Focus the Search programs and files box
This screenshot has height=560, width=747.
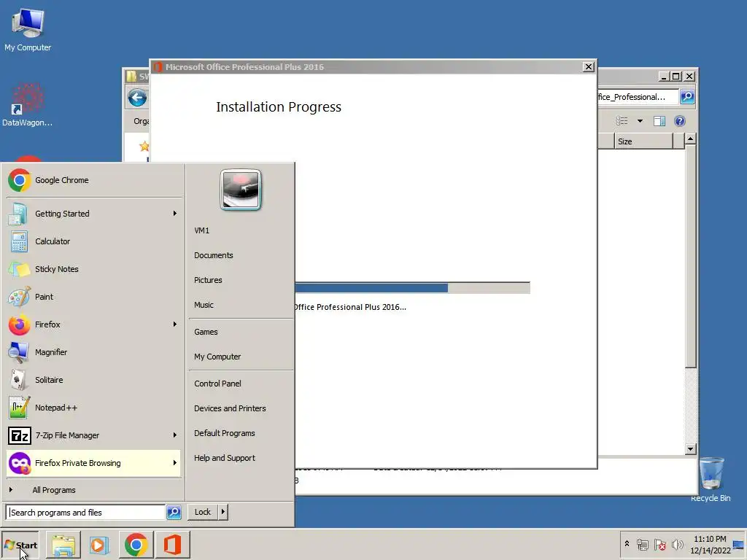86,513
